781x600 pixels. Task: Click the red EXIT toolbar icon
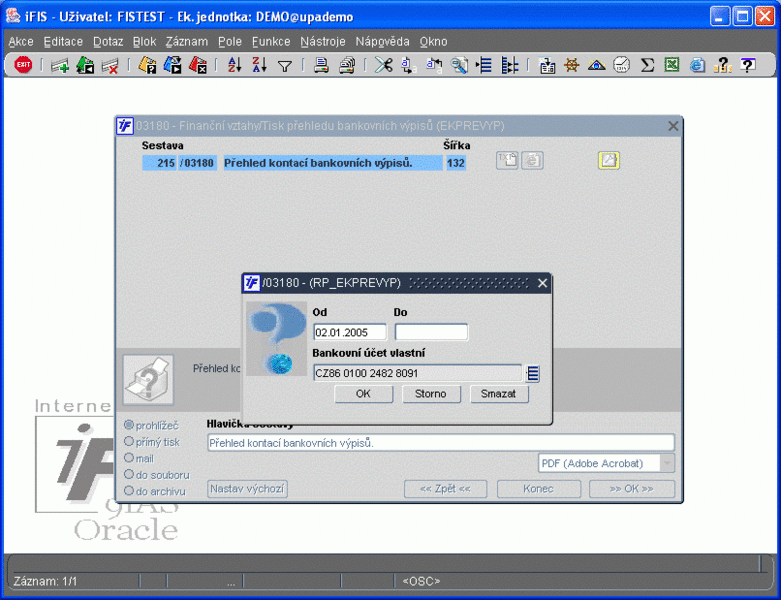click(23, 65)
